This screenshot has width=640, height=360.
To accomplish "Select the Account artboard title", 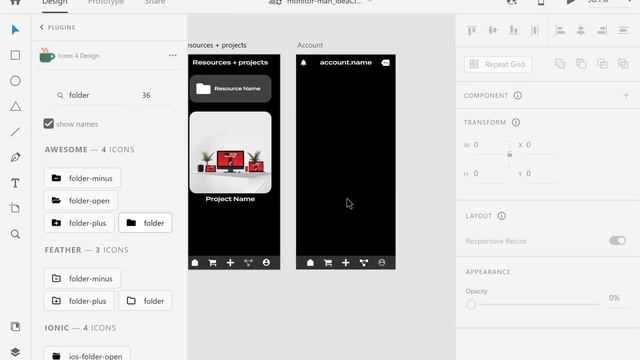I will point(310,45).
